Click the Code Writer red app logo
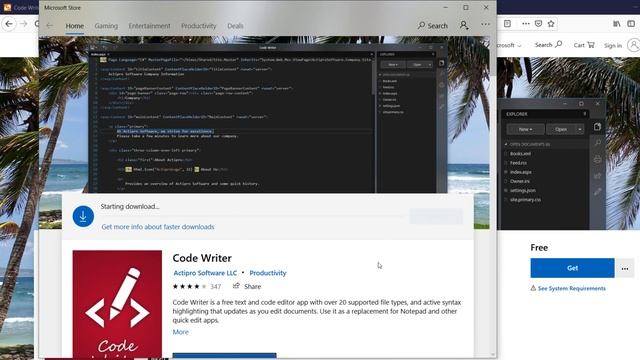This screenshot has width=640, height=360. point(117,304)
